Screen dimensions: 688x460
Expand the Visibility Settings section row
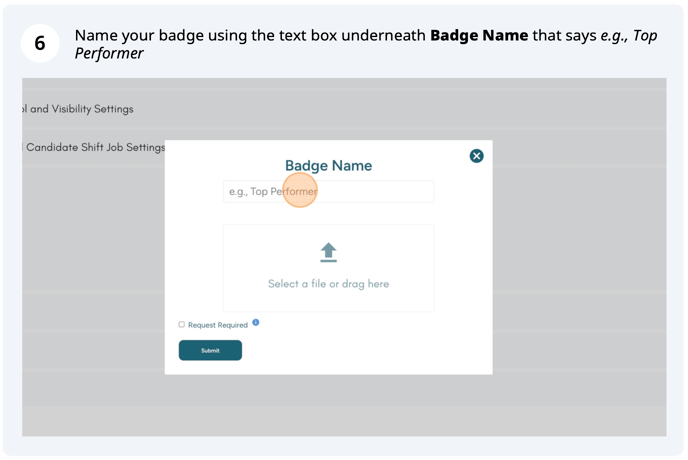coord(78,109)
